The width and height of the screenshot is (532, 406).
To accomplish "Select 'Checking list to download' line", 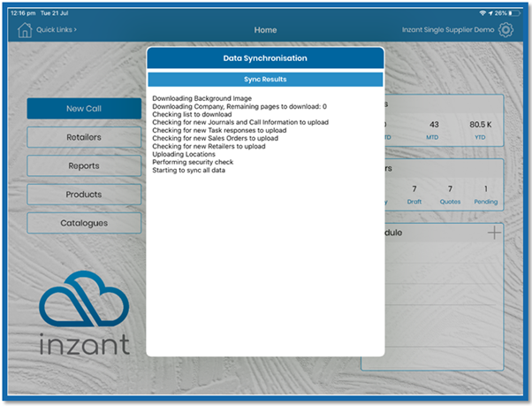I will [x=192, y=114].
